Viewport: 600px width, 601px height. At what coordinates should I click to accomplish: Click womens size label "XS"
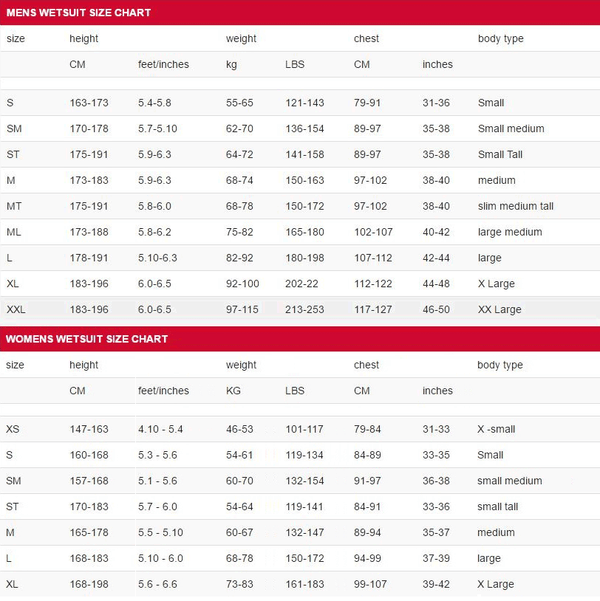[12, 429]
